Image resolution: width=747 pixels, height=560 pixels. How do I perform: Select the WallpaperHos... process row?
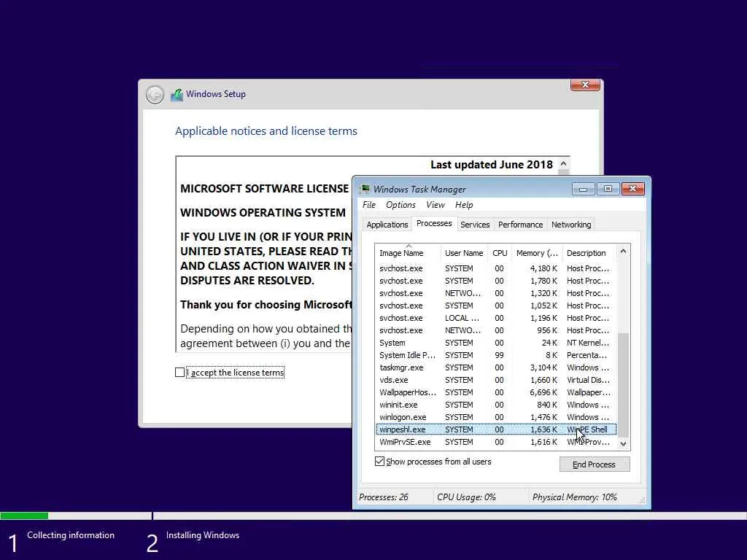(496, 392)
